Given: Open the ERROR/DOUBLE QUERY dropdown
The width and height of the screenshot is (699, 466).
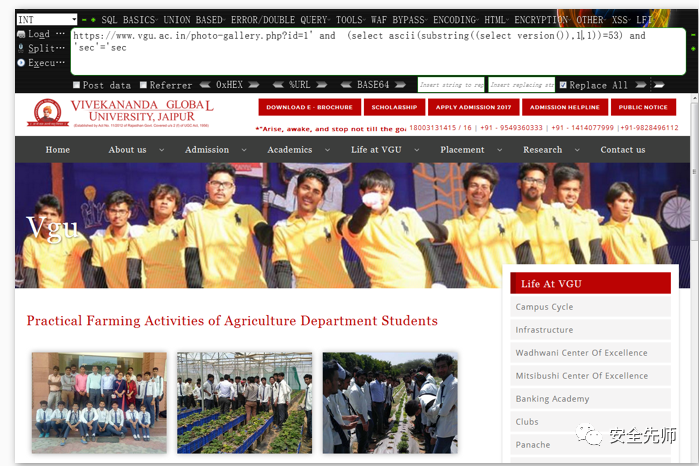Looking at the screenshot, I should tap(280, 20).
